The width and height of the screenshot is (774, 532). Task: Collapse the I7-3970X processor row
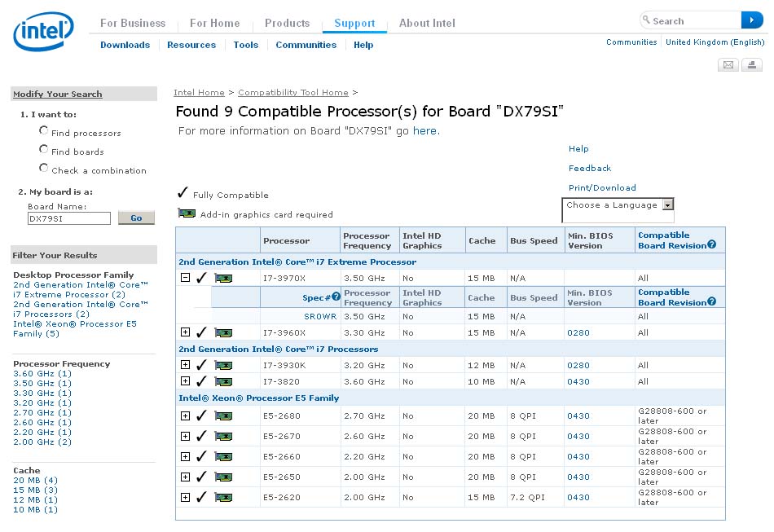point(185,278)
